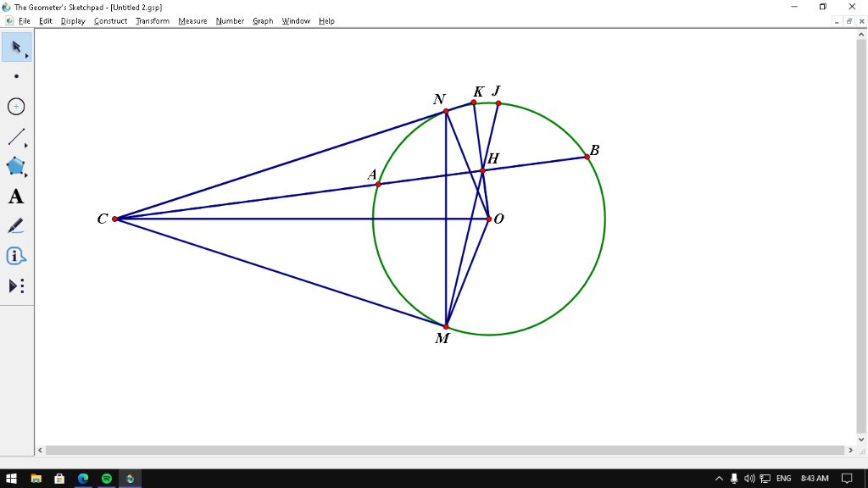Select the Point tool

click(16, 76)
